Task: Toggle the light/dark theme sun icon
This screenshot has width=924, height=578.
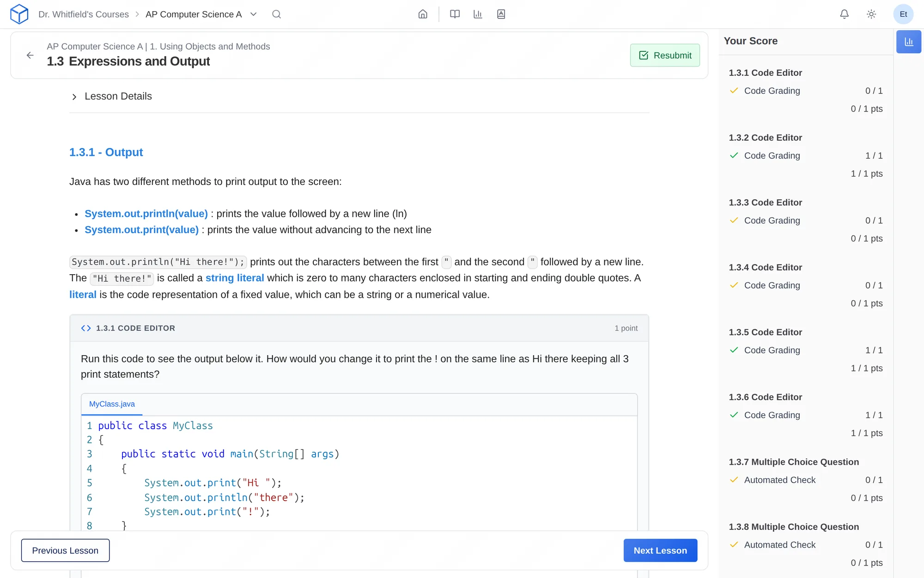Action: [871, 14]
